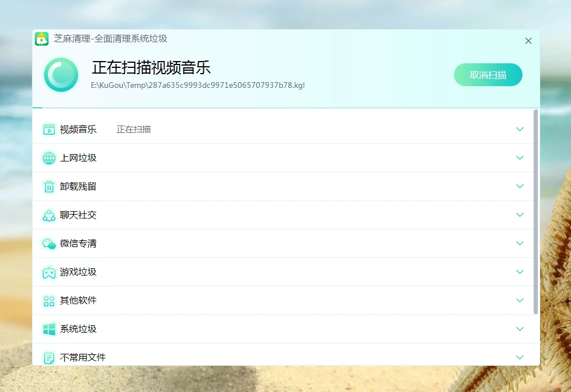This screenshot has width=571, height=392.
Task: Click the WeChat icon for 微信专清
Action: (49, 244)
